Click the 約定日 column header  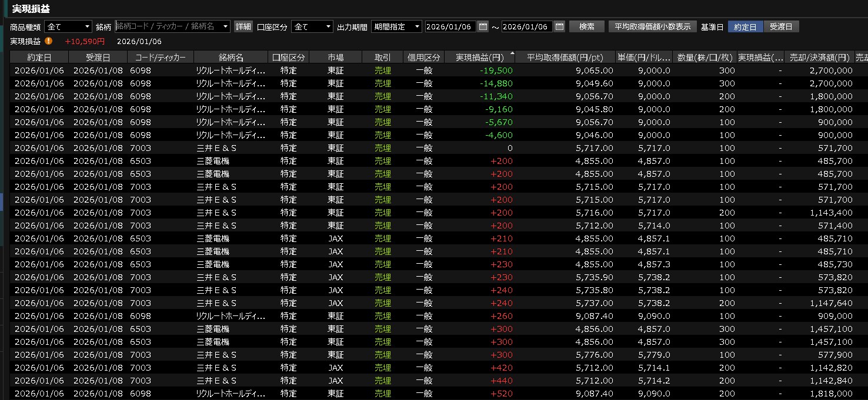pyautogui.click(x=39, y=57)
